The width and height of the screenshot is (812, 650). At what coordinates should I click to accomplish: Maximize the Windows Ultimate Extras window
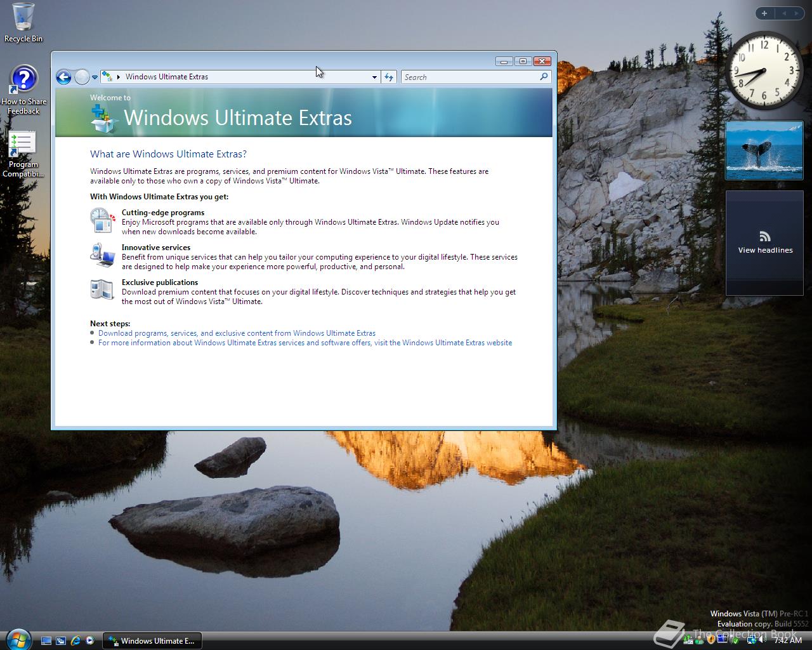click(x=523, y=62)
